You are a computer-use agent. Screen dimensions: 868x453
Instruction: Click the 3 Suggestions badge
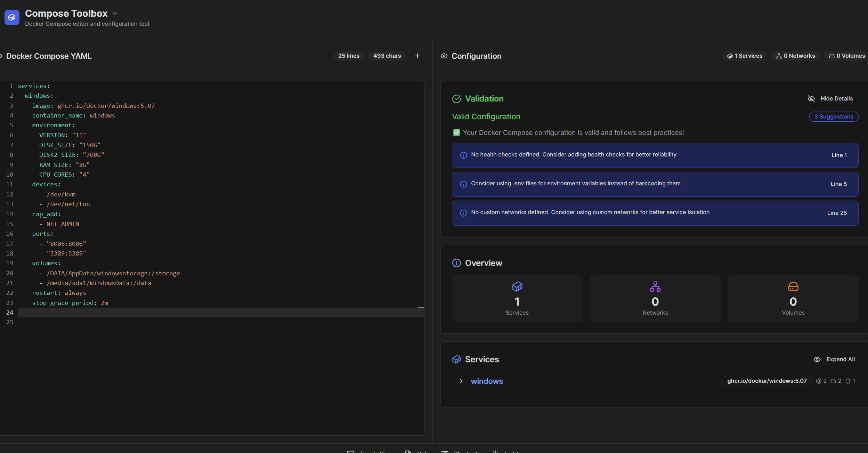click(x=834, y=117)
